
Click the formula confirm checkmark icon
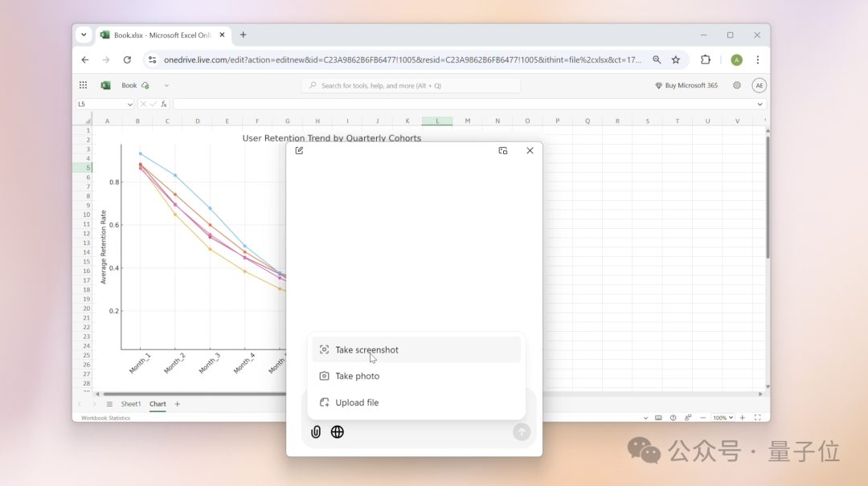coord(154,104)
